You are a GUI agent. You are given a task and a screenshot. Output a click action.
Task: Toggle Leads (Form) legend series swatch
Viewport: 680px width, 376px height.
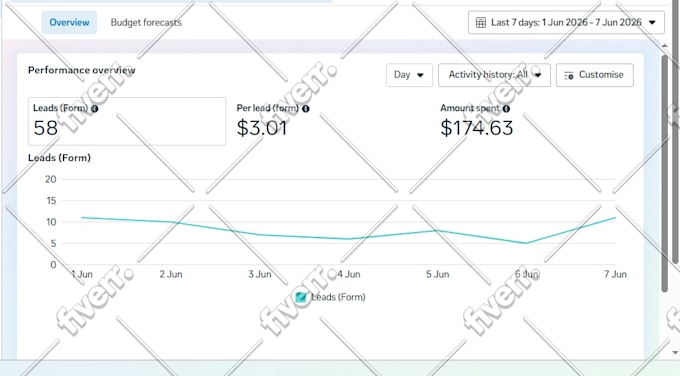pyautogui.click(x=301, y=297)
